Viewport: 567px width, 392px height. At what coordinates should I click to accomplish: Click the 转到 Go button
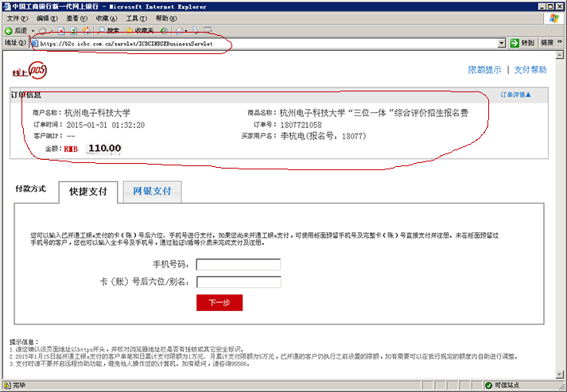point(522,43)
